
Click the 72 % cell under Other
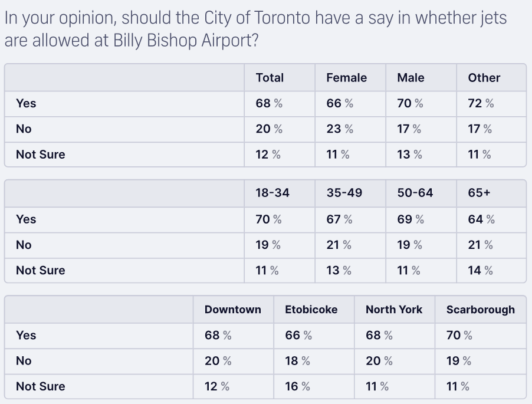481,104
